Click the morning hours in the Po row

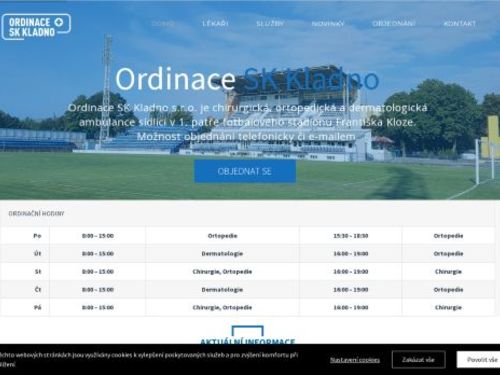coord(98,236)
